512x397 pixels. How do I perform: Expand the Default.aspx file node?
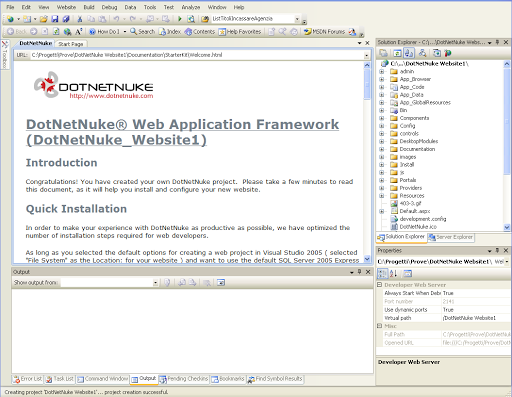point(382,211)
